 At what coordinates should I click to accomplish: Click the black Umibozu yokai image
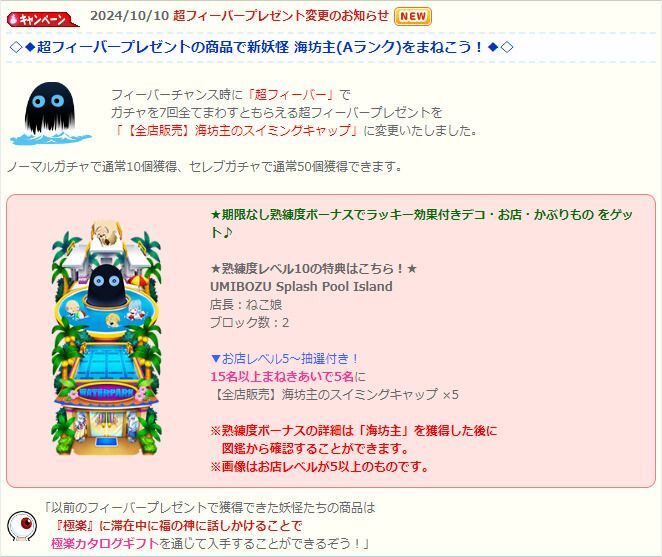[x=50, y=113]
